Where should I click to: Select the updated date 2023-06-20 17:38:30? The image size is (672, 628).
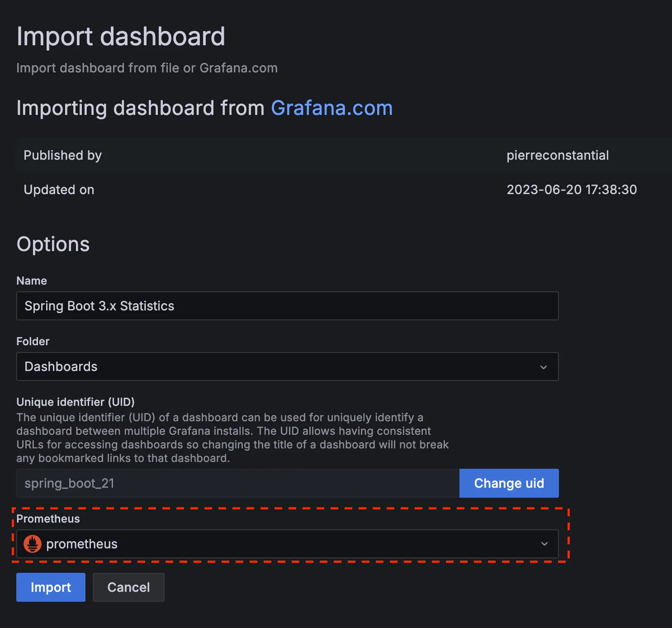[572, 190]
